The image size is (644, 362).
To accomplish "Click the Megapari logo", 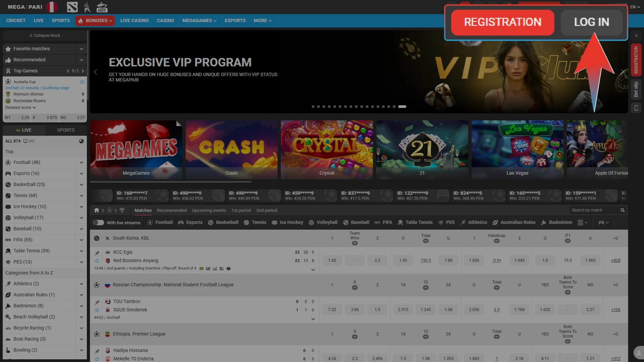I will [25, 7].
